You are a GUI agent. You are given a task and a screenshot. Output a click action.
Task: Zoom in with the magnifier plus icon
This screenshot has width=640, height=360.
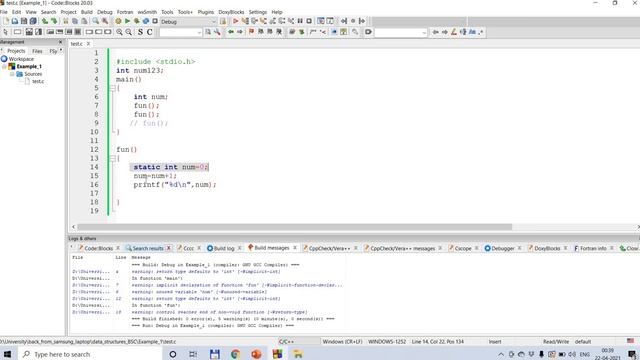[119, 32]
